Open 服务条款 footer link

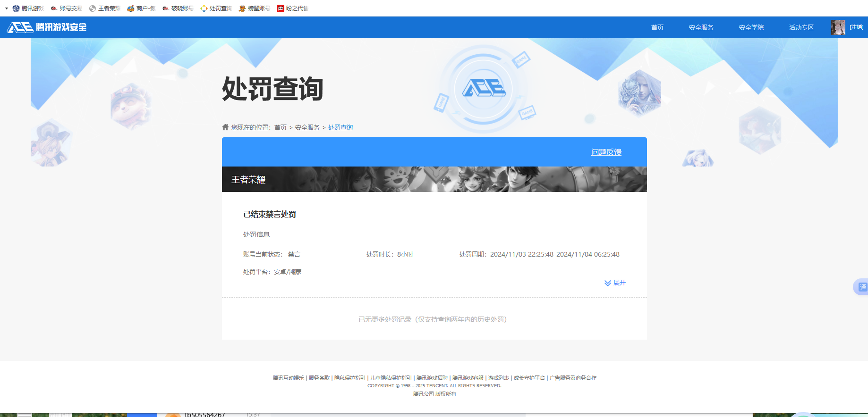(x=319, y=378)
